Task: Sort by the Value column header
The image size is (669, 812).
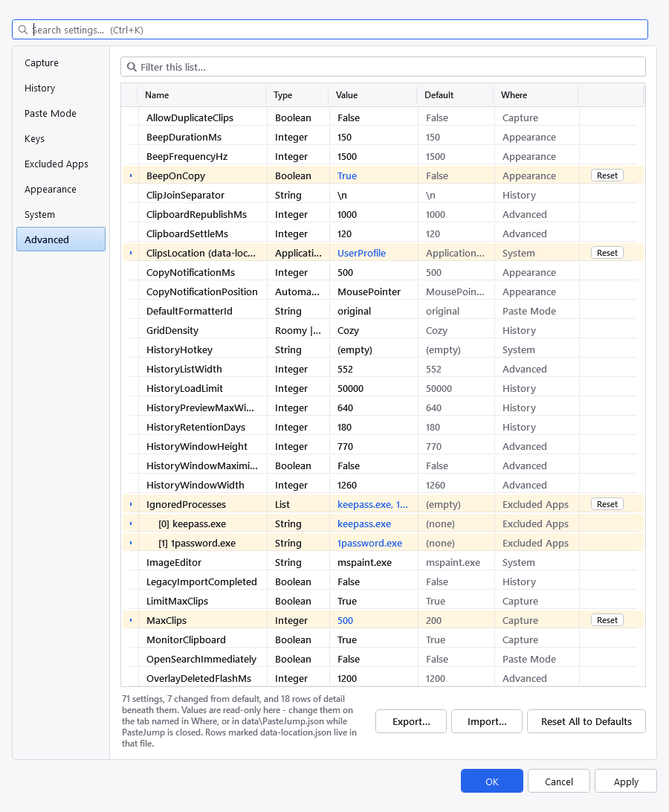Action: [373, 94]
